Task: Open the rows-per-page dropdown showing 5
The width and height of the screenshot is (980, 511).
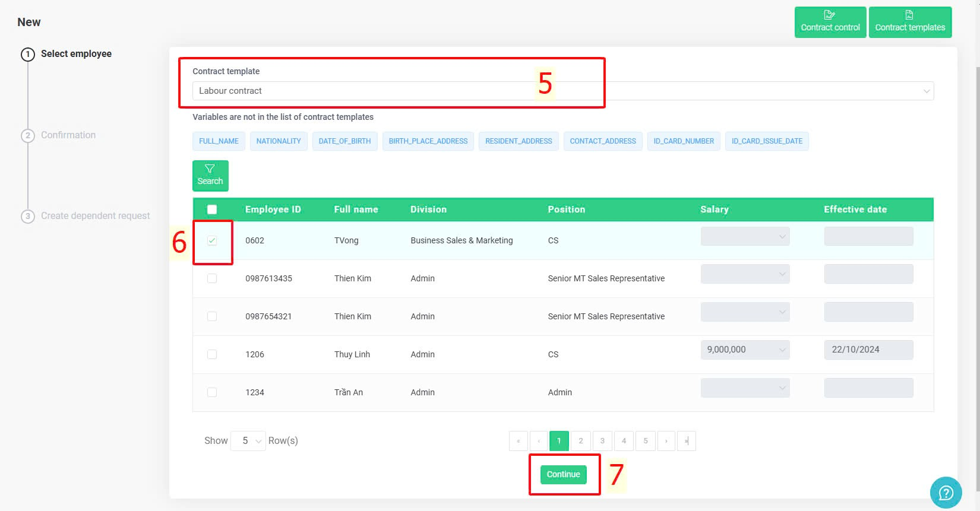Action: pos(248,441)
